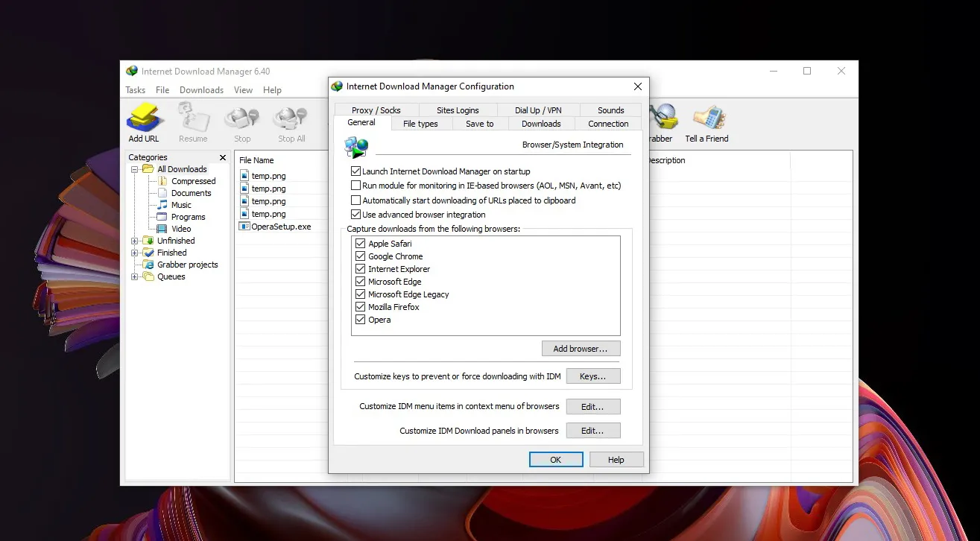This screenshot has width=980, height=541.
Task: Close the Categories panel with X
Action: [x=222, y=157]
